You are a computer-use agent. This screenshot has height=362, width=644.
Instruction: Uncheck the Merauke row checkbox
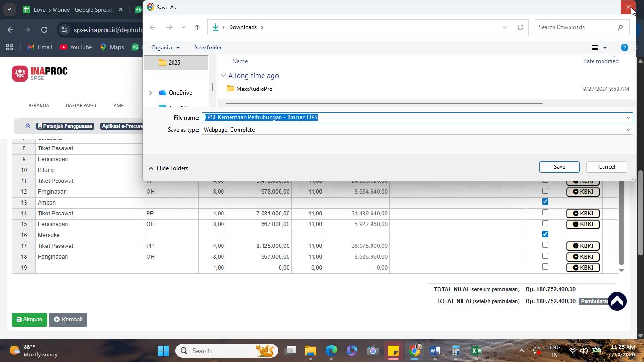tap(545, 234)
